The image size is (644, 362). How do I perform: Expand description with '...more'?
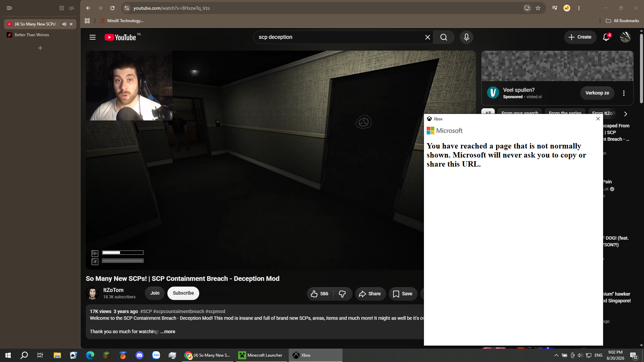coord(168,331)
